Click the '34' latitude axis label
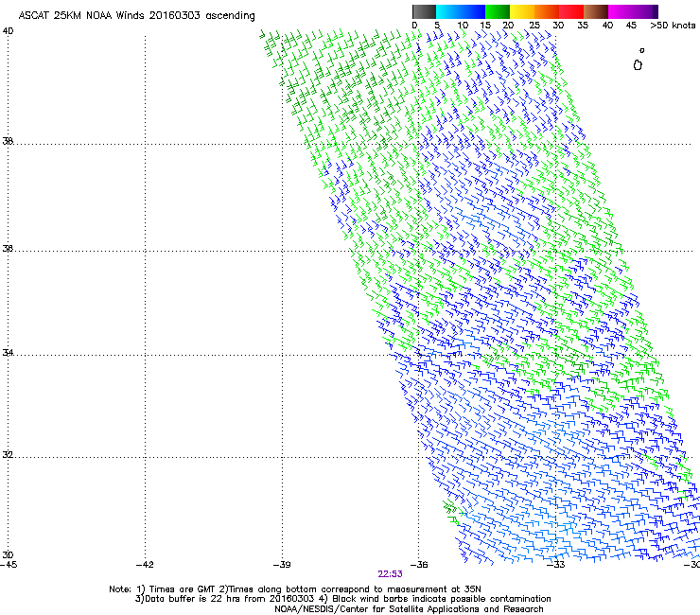 [x=8, y=353]
